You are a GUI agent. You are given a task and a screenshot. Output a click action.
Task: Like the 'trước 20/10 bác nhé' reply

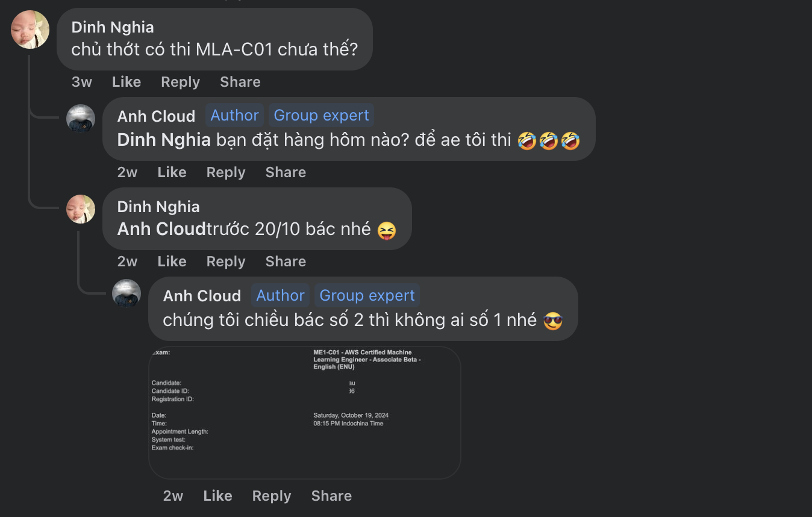coord(172,262)
